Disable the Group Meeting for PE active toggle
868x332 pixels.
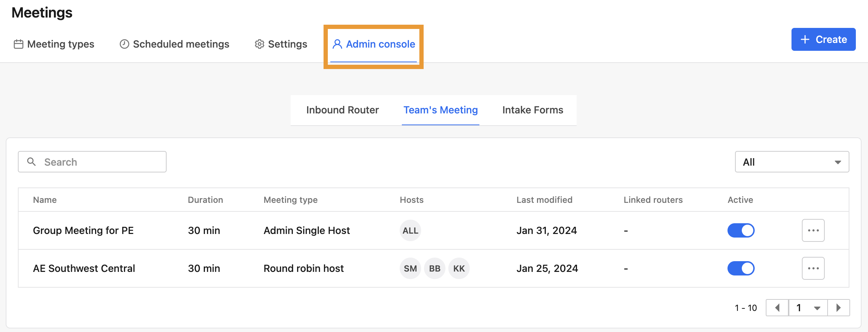pos(741,230)
